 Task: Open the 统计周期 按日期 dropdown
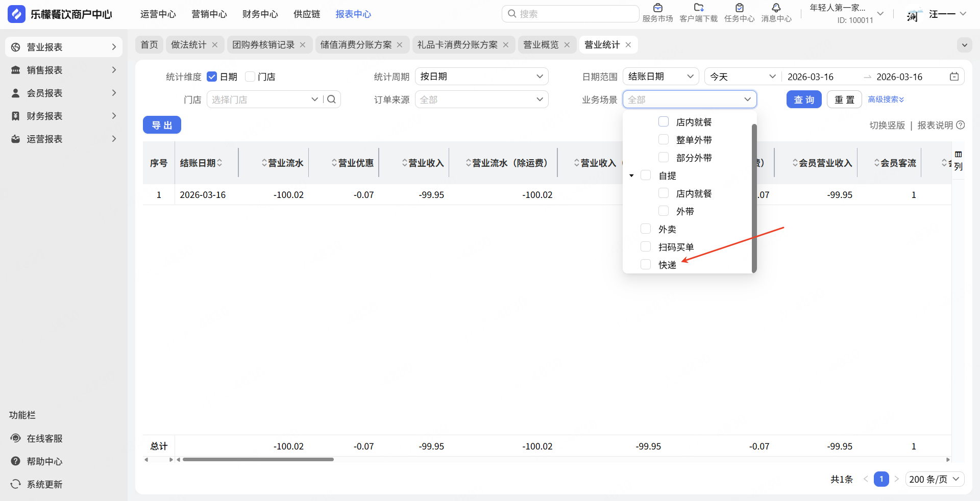[x=481, y=77]
